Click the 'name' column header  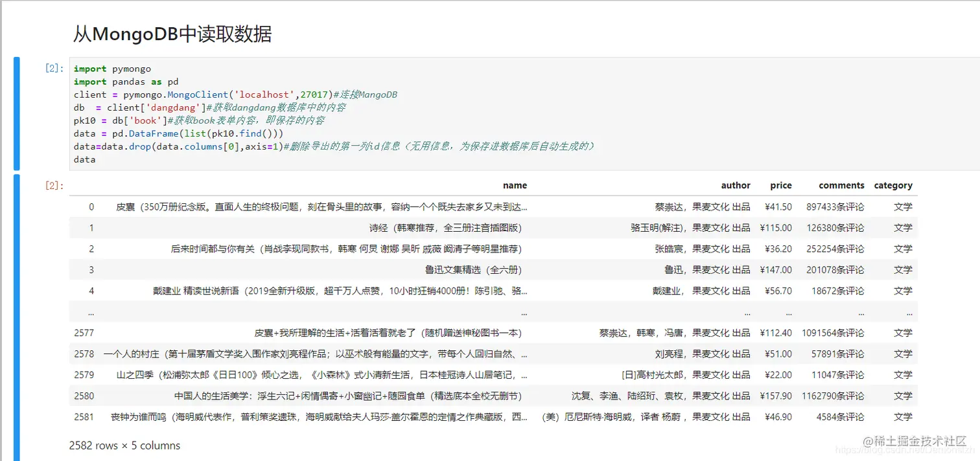click(515, 185)
